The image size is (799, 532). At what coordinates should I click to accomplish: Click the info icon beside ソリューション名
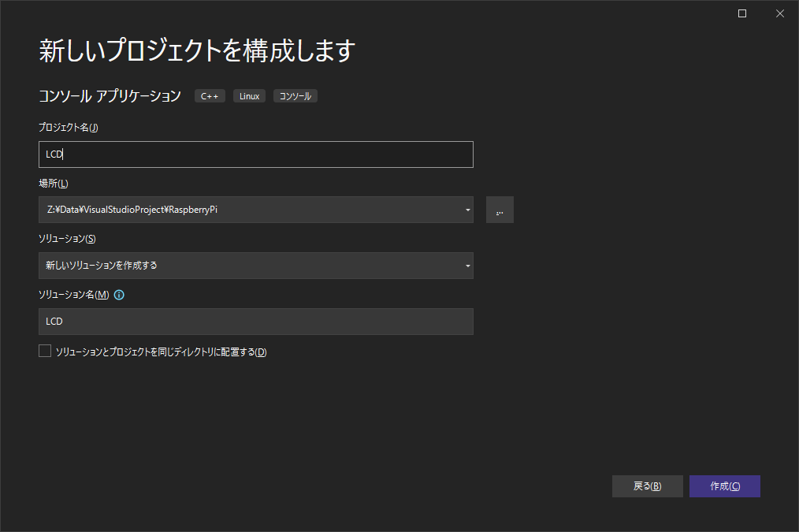pos(119,295)
